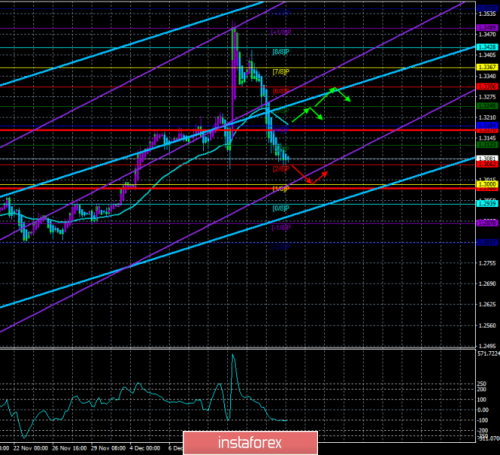Select the cyan 1.3428 level tag
Screen dimensions: 500x455
[487, 47]
